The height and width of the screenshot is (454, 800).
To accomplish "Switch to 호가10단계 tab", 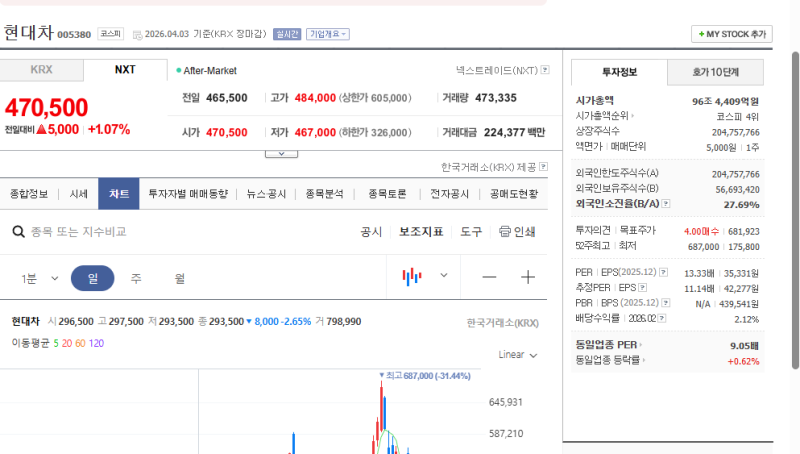I will pos(715,72).
